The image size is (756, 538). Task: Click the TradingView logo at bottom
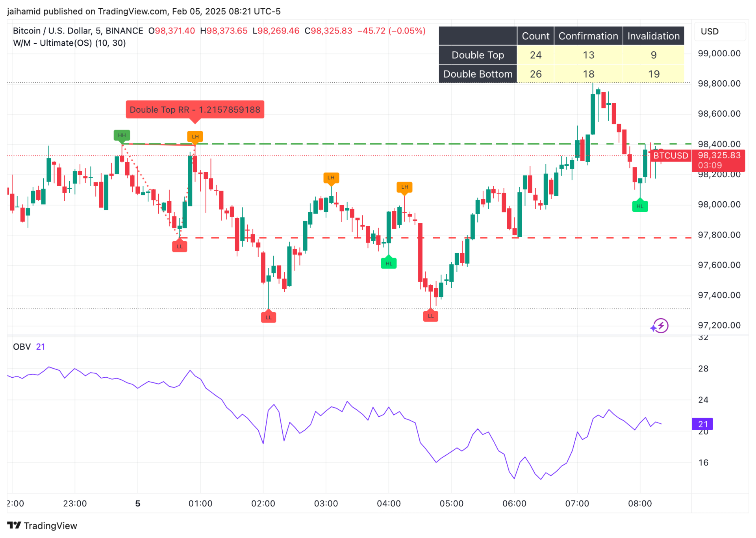pyautogui.click(x=42, y=525)
